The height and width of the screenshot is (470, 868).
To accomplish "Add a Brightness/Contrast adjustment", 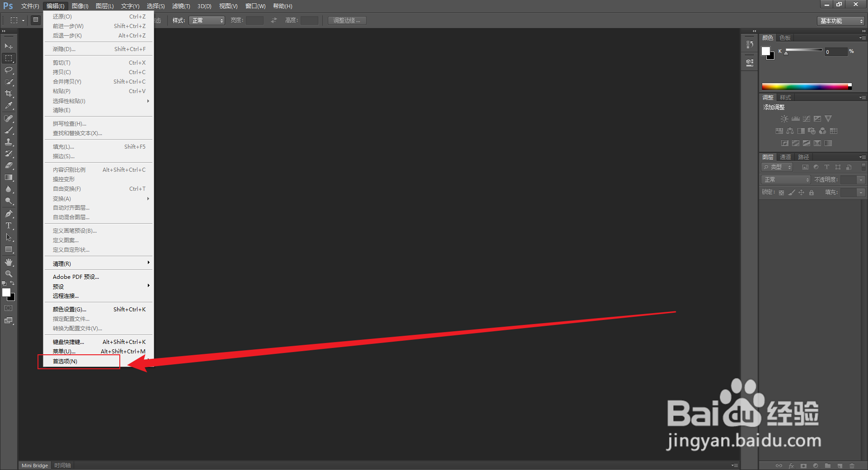I will 784,119.
